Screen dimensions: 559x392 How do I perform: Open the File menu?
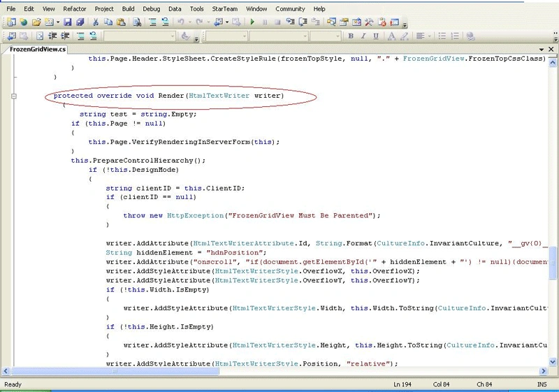(10, 9)
